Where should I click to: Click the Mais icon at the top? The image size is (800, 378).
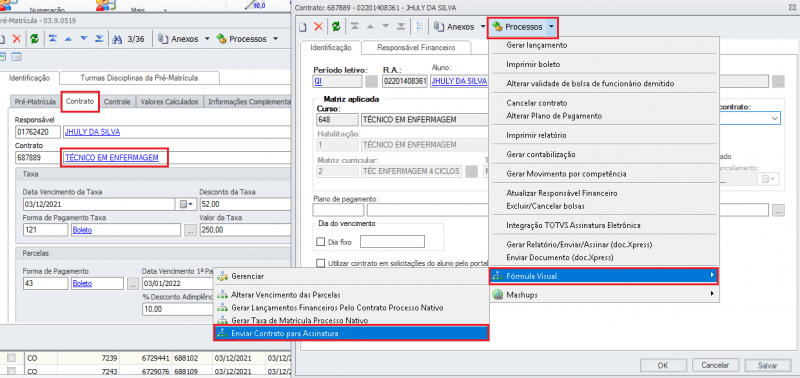click(x=106, y=4)
